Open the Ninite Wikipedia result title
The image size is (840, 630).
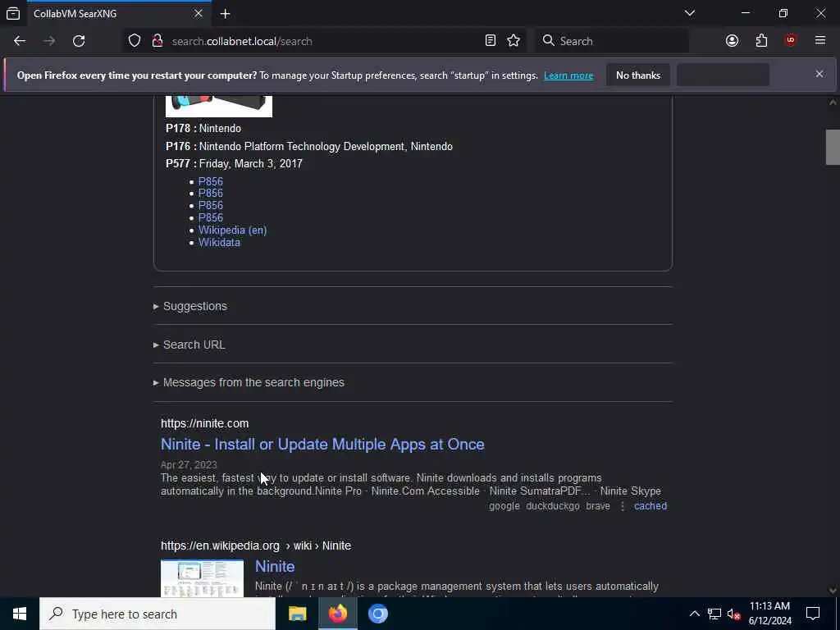275,566
